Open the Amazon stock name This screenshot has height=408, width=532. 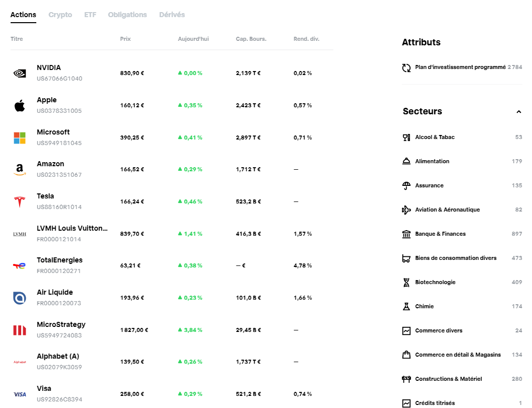50,164
